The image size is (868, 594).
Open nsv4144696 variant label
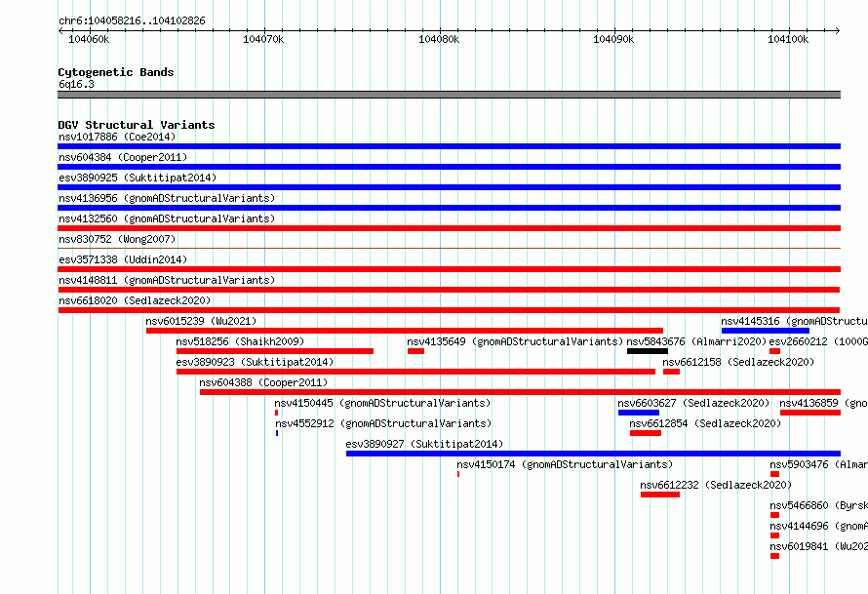(818, 526)
